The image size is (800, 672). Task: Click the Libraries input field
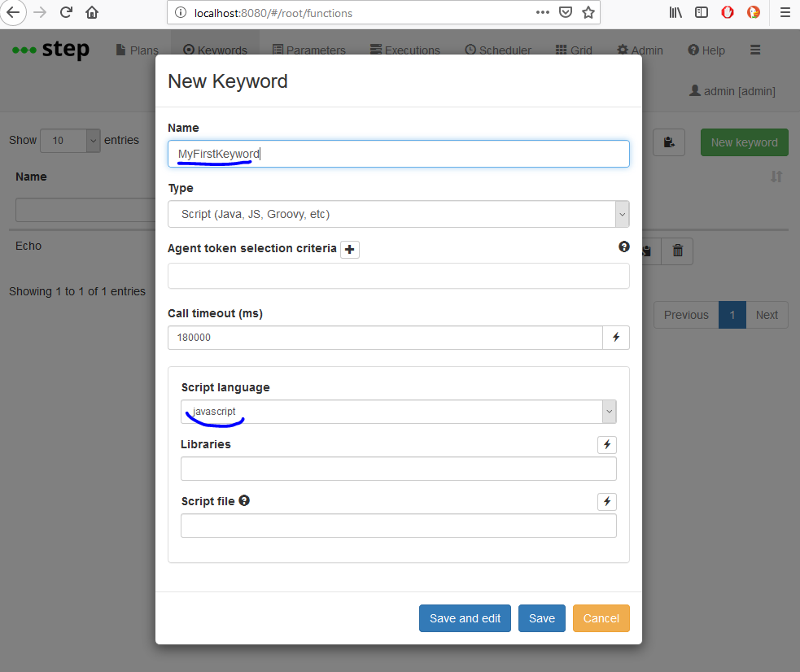(399, 469)
